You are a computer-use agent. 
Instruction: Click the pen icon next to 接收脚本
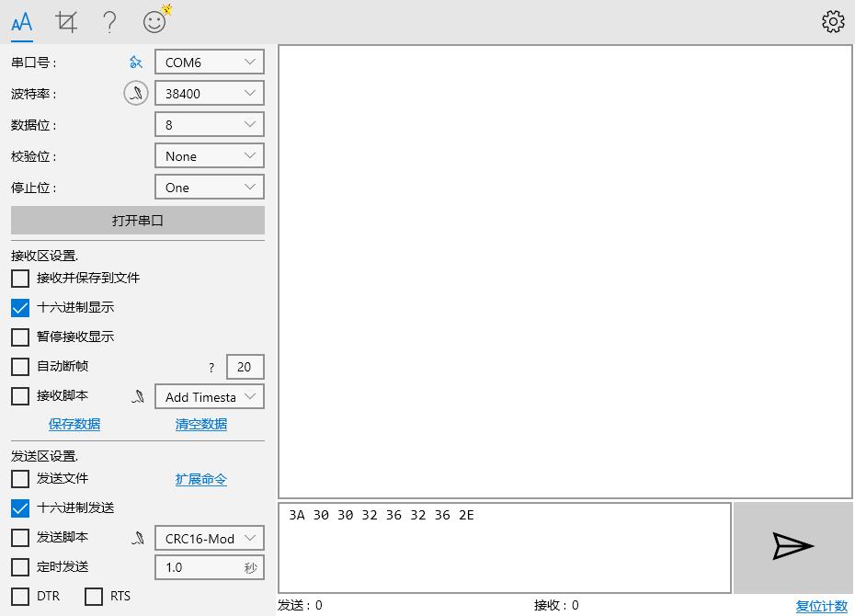138,397
